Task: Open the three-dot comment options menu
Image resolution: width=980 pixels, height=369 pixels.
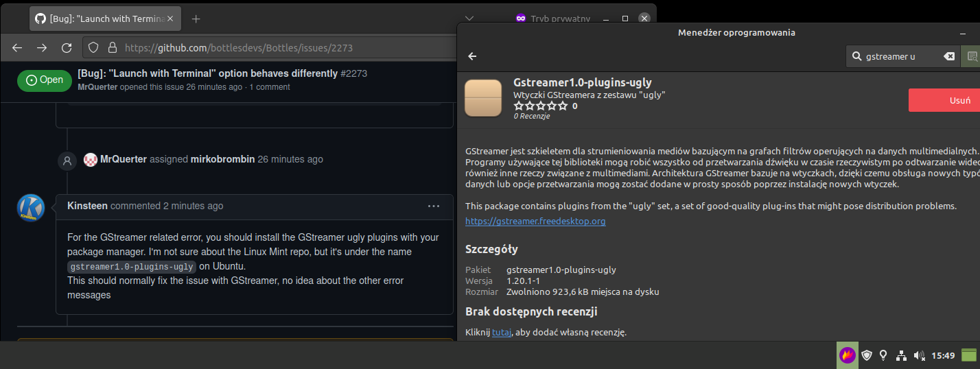Action: (x=434, y=206)
